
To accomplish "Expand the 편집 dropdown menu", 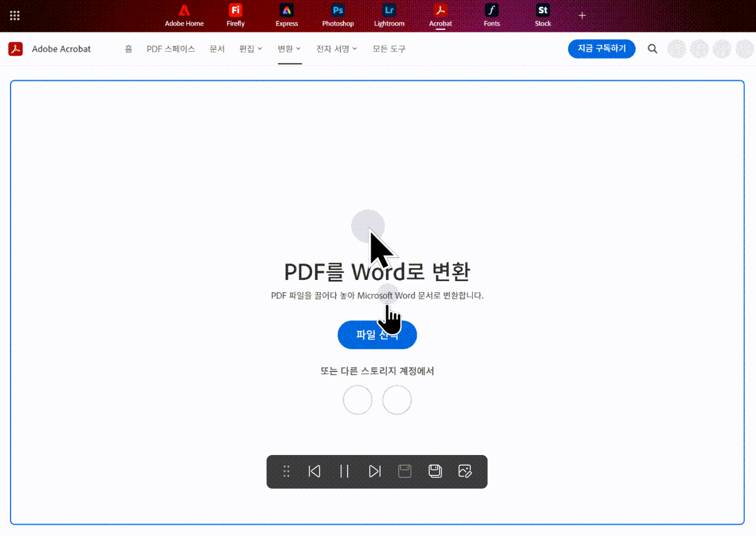I will point(251,49).
